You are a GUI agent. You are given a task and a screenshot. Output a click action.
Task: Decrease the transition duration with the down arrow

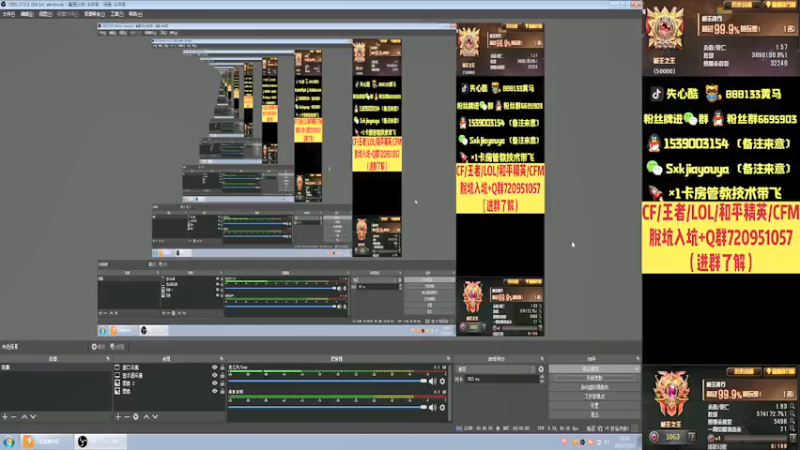tap(542, 381)
